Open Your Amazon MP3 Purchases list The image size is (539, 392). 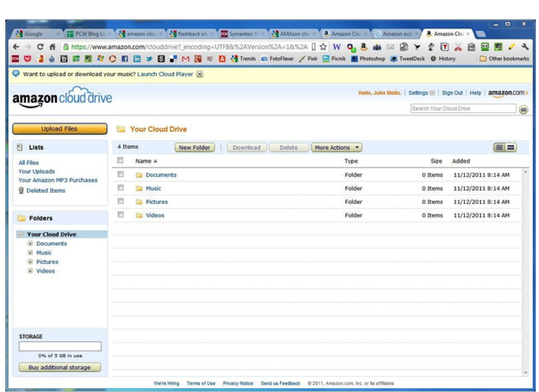(58, 180)
